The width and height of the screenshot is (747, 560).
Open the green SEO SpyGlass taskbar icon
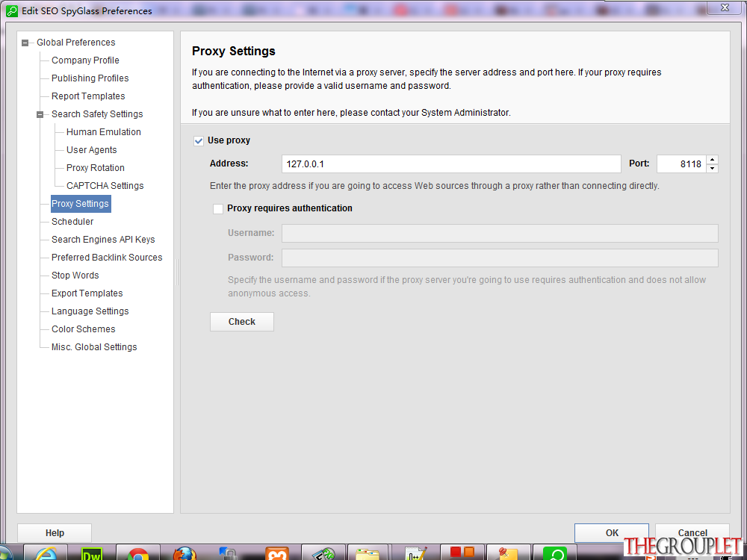pyautogui.click(x=556, y=554)
